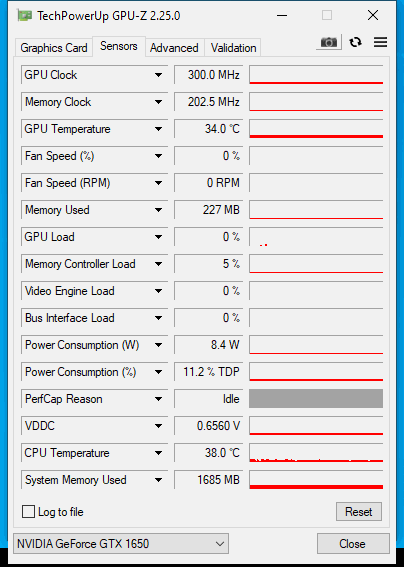The image size is (404, 567).
Task: Click the Reset button
Action: (x=358, y=512)
